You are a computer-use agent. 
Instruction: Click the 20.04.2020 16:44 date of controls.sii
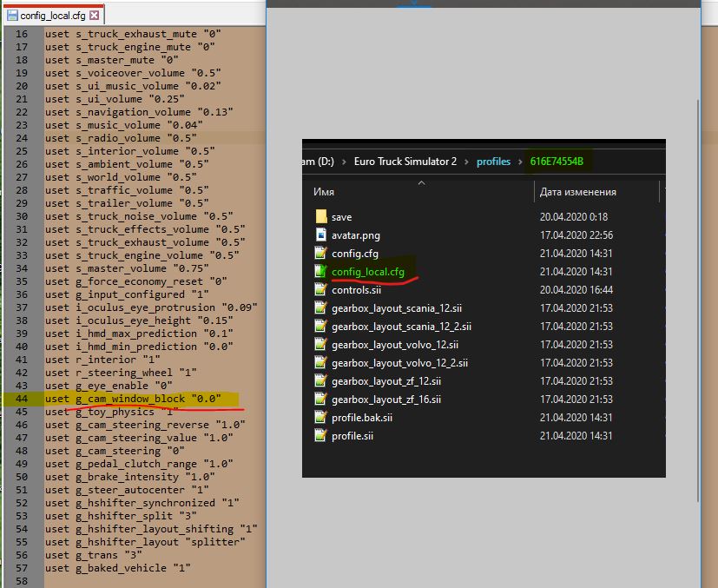click(x=576, y=290)
